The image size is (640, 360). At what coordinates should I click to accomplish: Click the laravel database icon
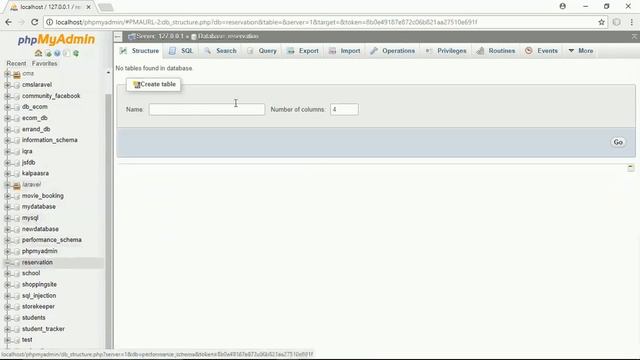(17, 185)
